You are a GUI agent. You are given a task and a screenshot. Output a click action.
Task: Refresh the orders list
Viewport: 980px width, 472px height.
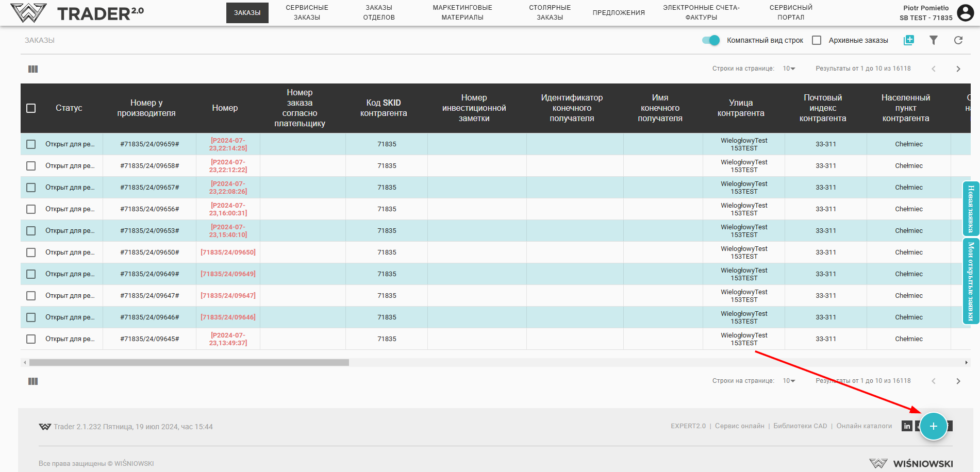click(x=958, y=40)
